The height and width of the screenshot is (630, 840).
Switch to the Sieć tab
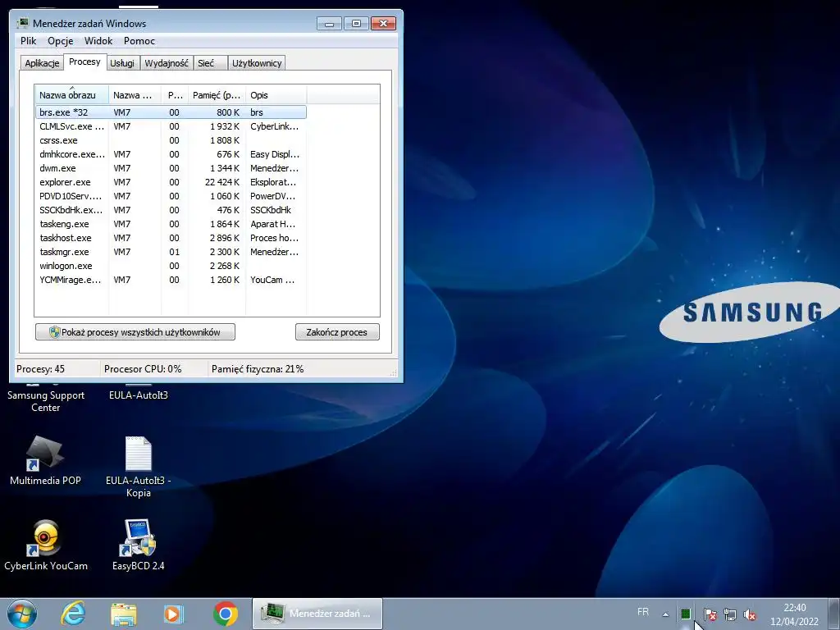209,63
